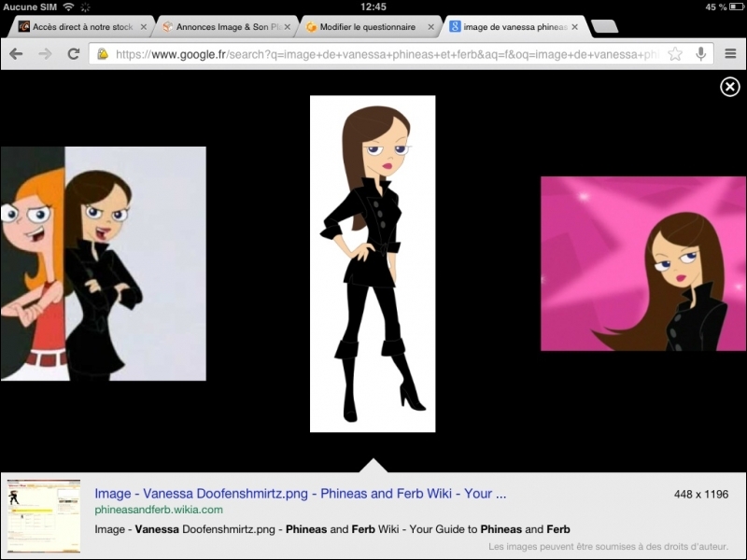Go back with the browser back arrow
Viewport: 747px width, 560px height.
(16, 54)
